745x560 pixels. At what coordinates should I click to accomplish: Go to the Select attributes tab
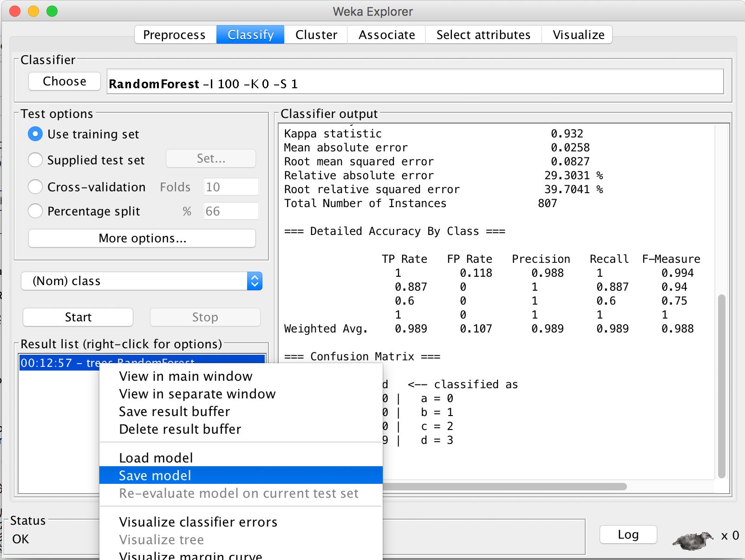click(x=484, y=35)
